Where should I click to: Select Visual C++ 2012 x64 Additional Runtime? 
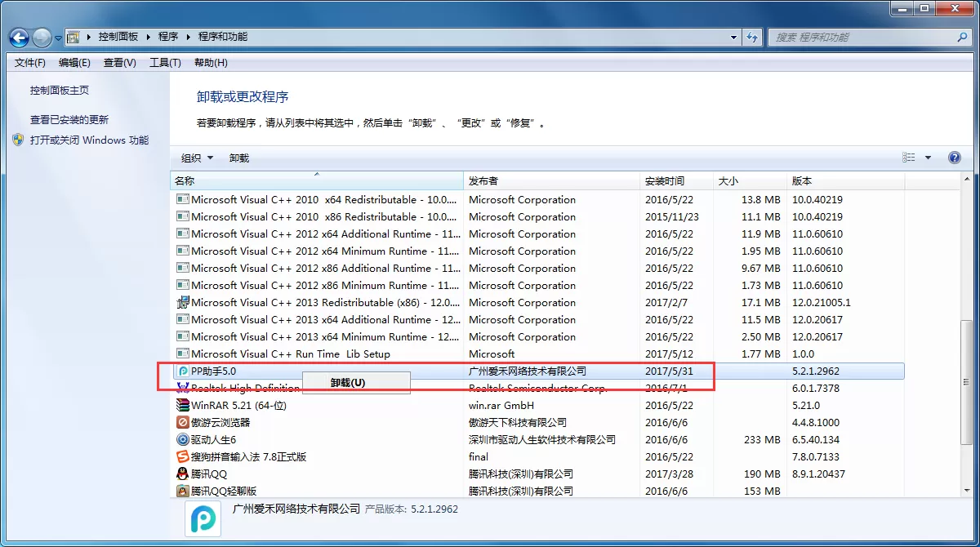pyautogui.click(x=326, y=233)
